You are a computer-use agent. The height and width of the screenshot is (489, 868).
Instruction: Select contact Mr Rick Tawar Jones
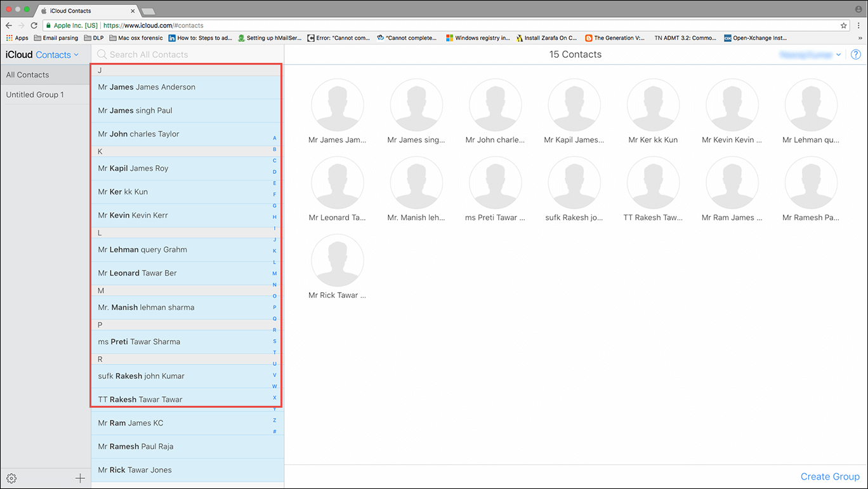pos(187,470)
